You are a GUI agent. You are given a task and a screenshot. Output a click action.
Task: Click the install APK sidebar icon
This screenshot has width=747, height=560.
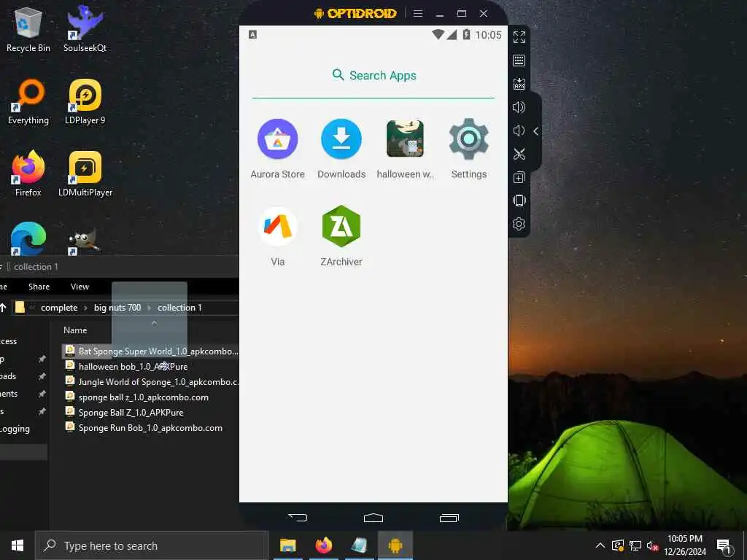point(519,84)
